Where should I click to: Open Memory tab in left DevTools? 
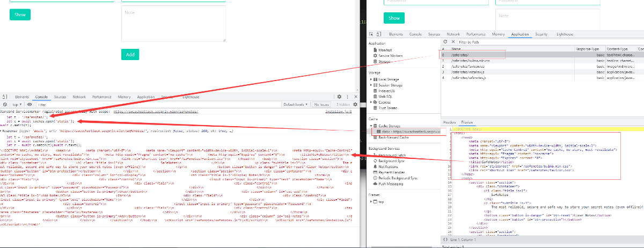point(125,97)
